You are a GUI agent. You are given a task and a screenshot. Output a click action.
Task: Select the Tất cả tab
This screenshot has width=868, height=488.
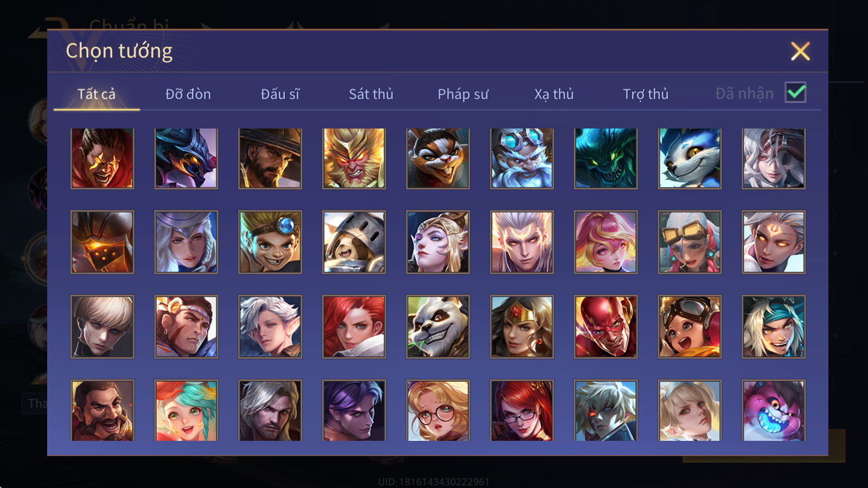pos(97,94)
